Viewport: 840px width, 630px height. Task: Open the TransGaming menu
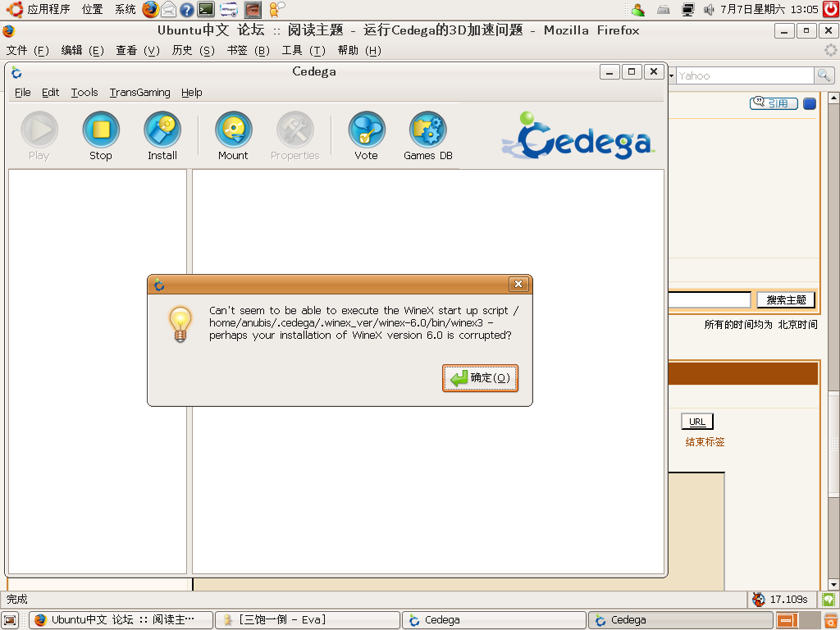pos(139,93)
